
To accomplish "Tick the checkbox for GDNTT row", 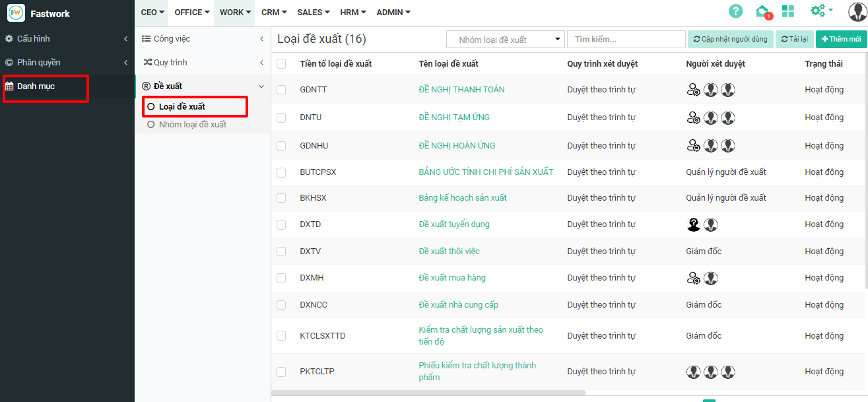I will [282, 90].
